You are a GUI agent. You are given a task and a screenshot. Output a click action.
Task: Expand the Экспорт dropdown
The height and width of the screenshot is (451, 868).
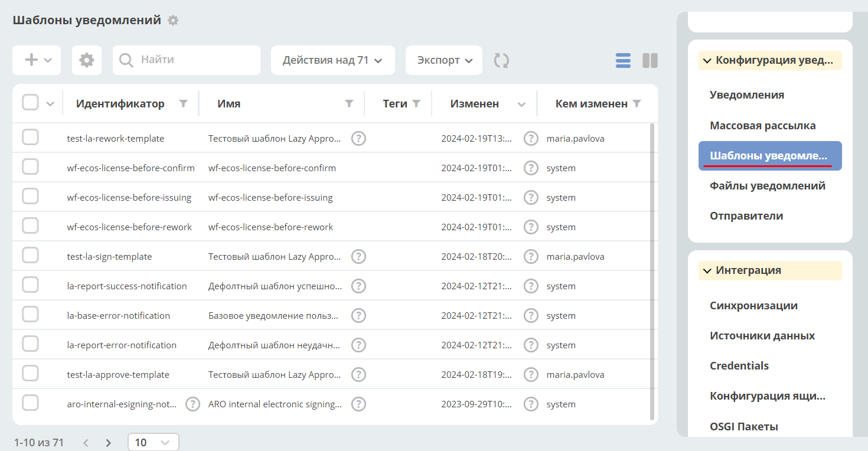click(444, 60)
